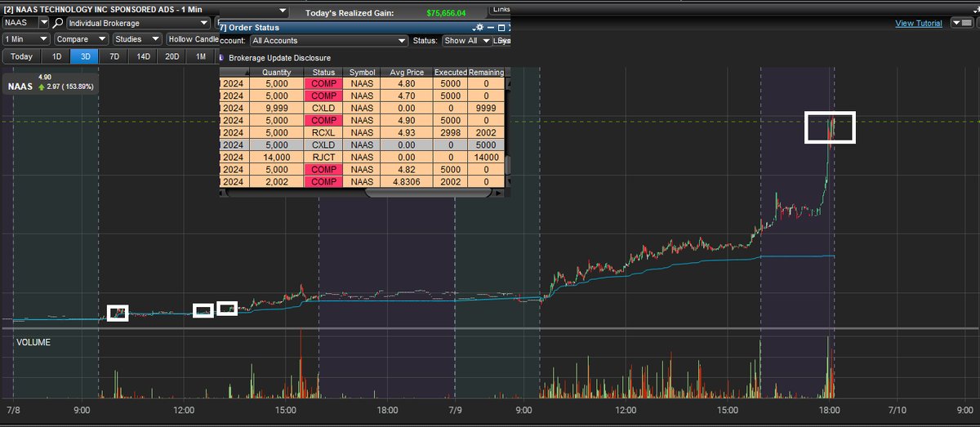The width and height of the screenshot is (980, 427).
Task: Click the VOLUME panel label
Action: tap(33, 342)
